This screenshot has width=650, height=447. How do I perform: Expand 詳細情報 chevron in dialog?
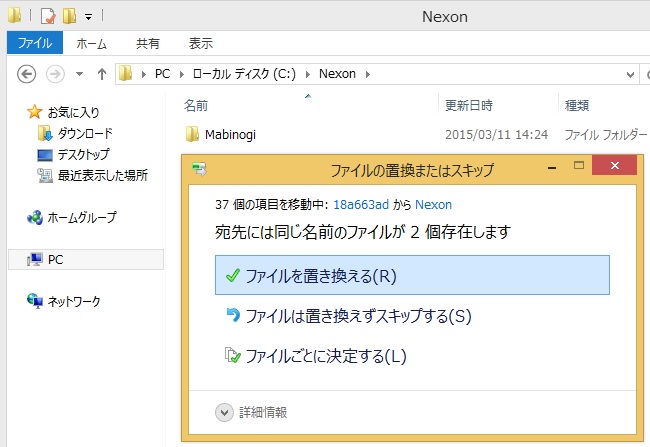[x=224, y=413]
